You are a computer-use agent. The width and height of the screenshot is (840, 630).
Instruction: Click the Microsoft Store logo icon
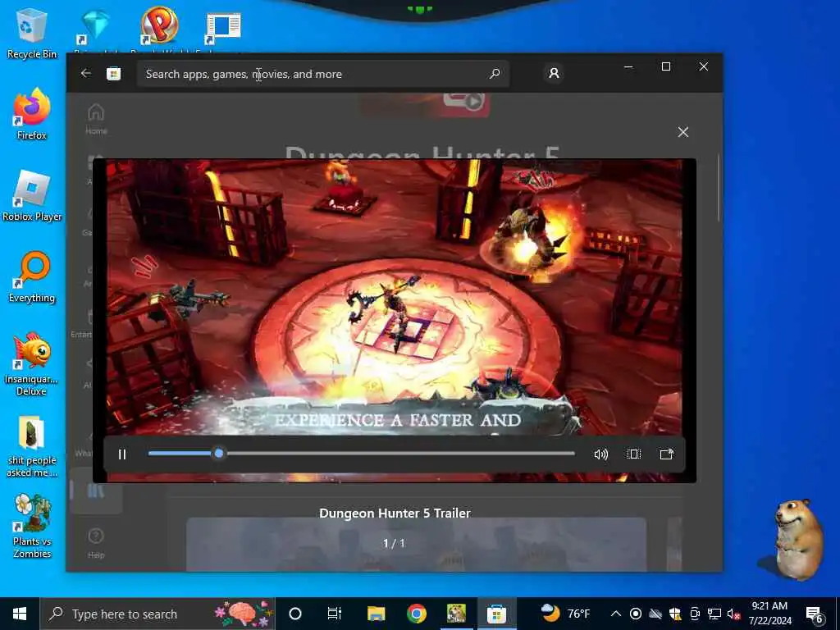coord(113,73)
